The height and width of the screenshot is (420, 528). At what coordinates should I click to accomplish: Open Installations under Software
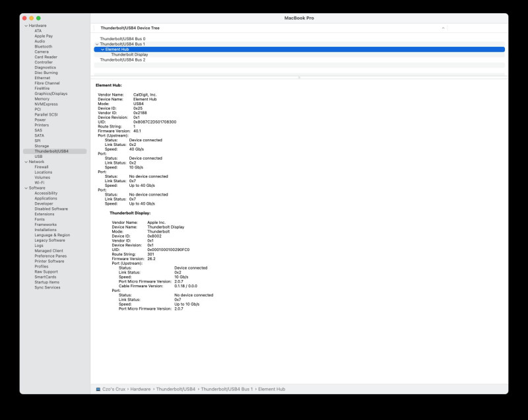[x=46, y=230]
